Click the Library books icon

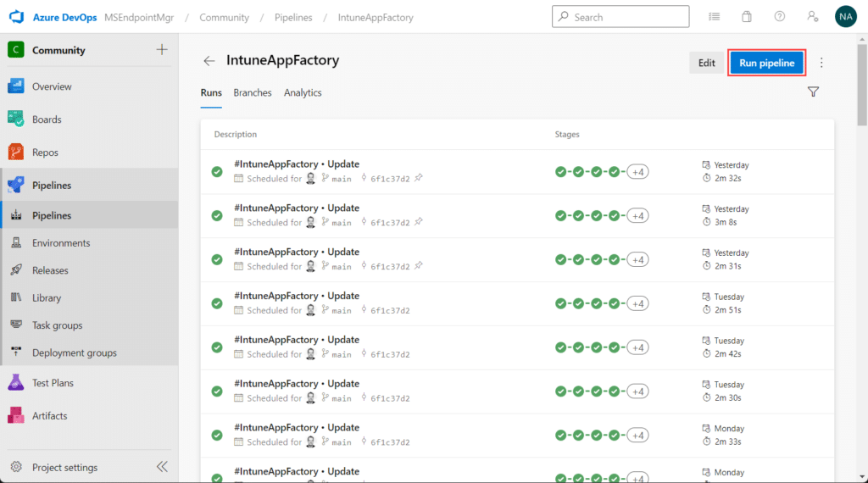point(16,297)
